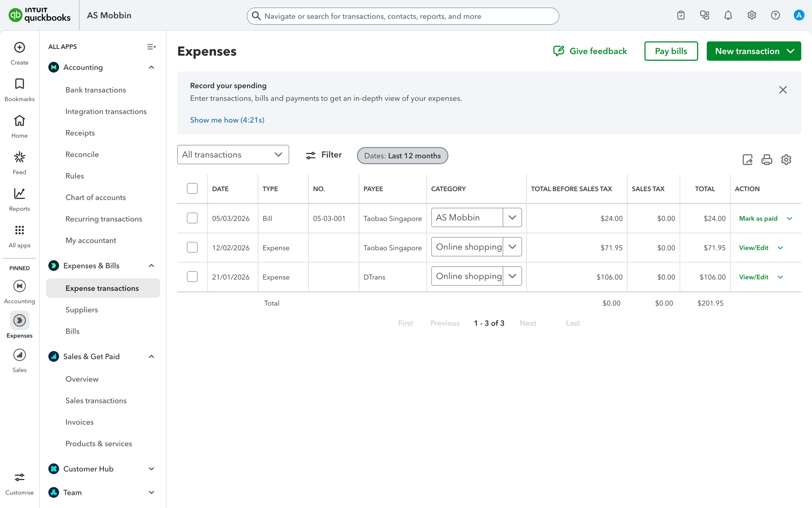
Task: Expand Mark as paid action arrow
Action: click(790, 218)
